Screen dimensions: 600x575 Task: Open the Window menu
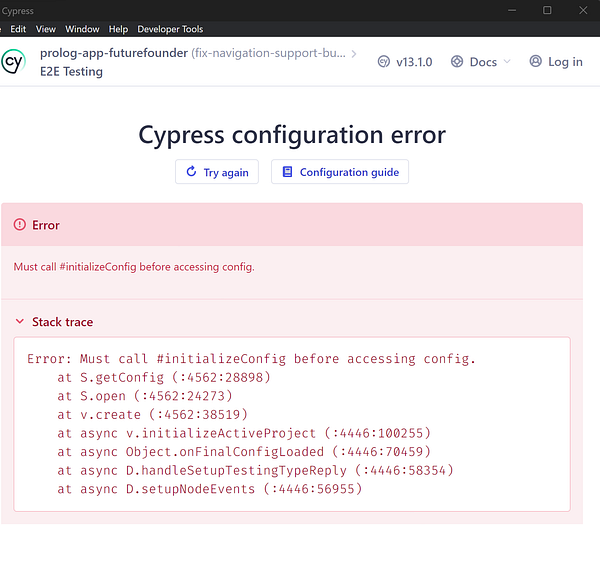click(x=82, y=29)
